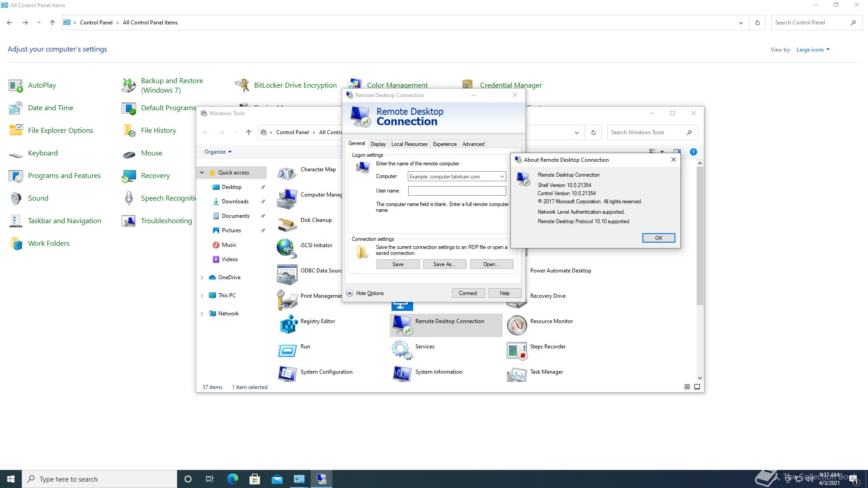Open the Work Folders icon

[16, 244]
